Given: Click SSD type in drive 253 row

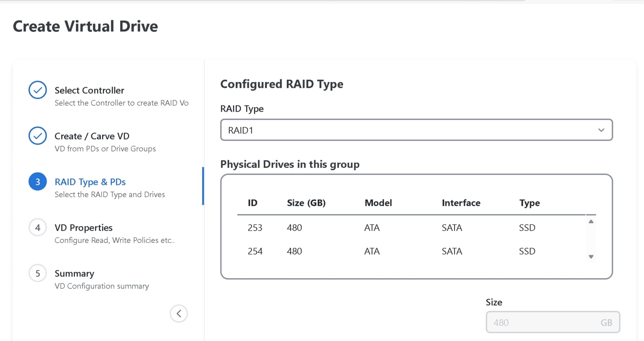Looking at the screenshot, I should tap(527, 228).
